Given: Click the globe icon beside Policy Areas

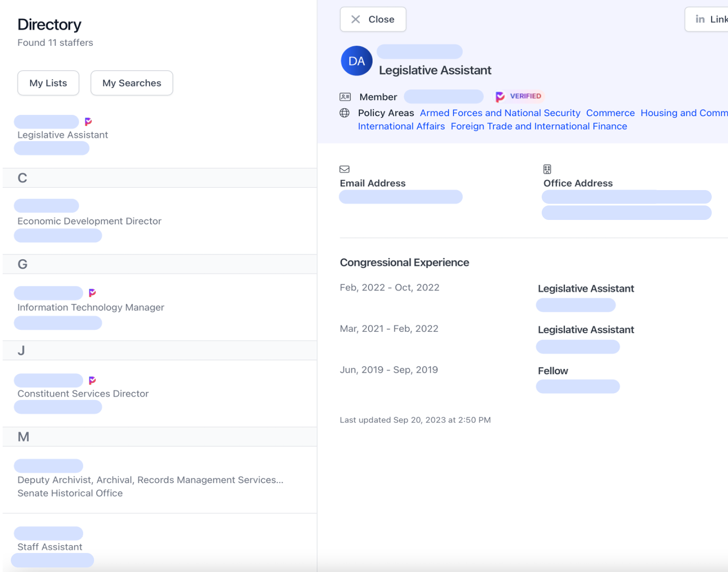Looking at the screenshot, I should (x=345, y=113).
